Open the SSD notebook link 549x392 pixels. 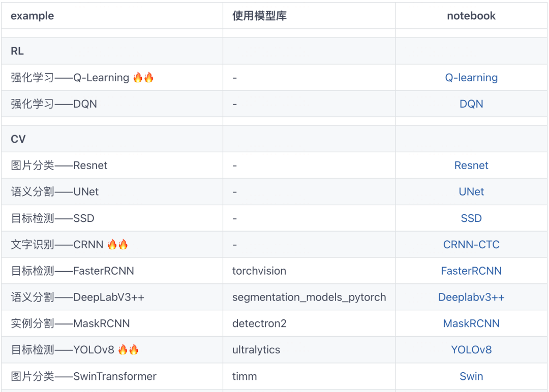pos(471,218)
